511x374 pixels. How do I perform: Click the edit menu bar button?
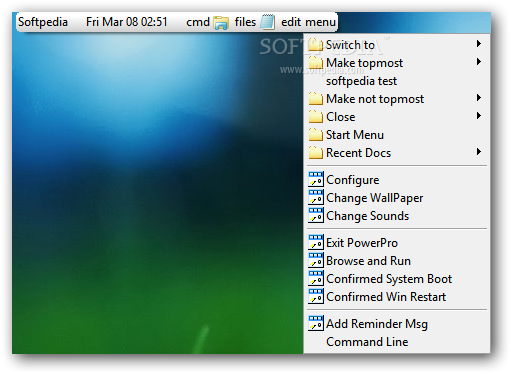(308, 22)
